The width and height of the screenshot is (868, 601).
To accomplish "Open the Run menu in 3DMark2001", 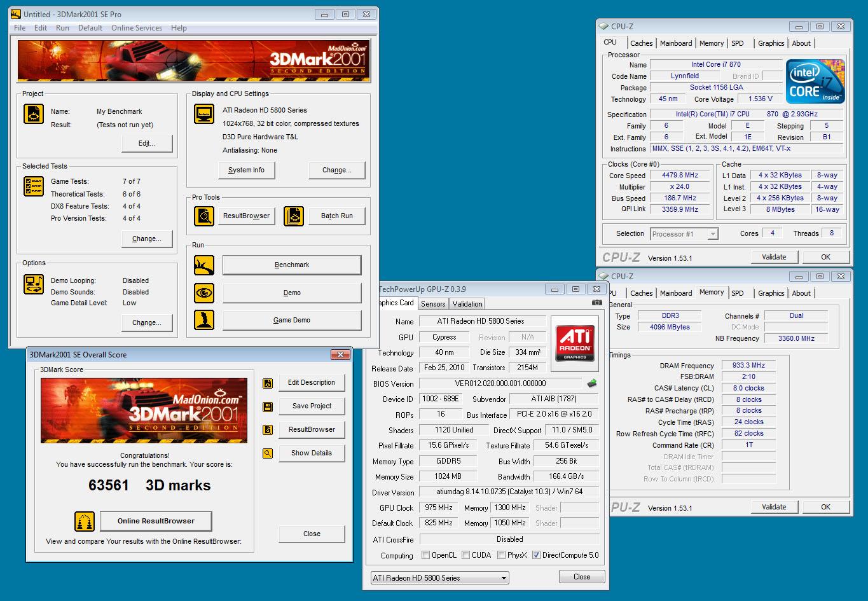I will (62, 28).
